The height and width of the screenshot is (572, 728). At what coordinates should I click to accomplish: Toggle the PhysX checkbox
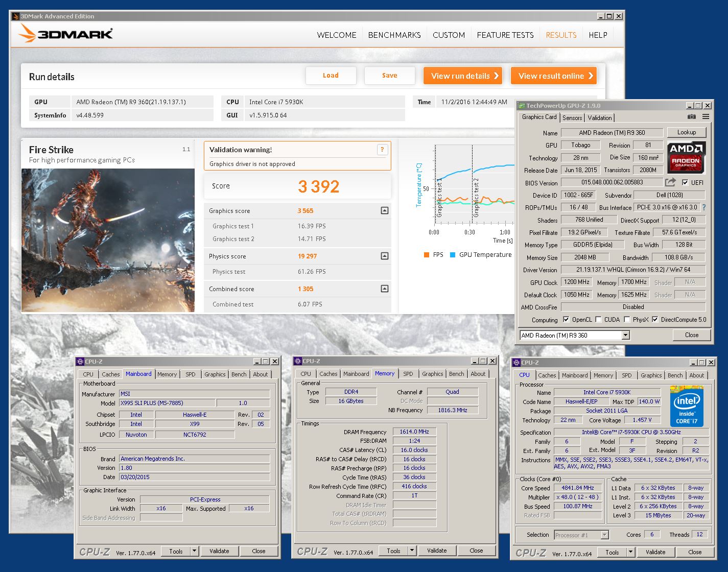tap(627, 320)
